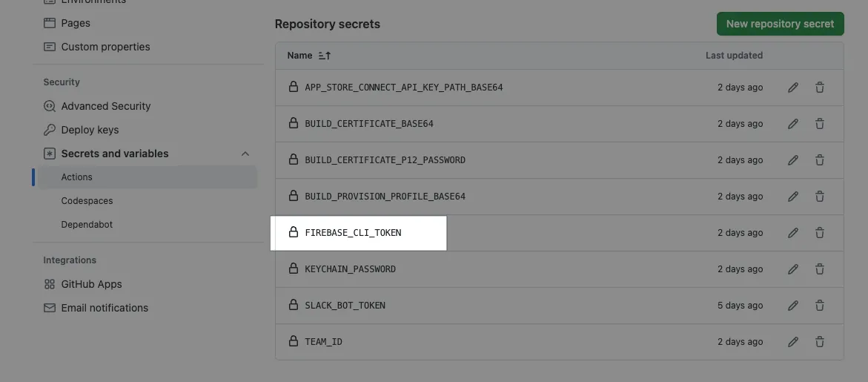Click pencil icon for TEAM_ID secret
The height and width of the screenshot is (382, 868).
[x=793, y=342]
